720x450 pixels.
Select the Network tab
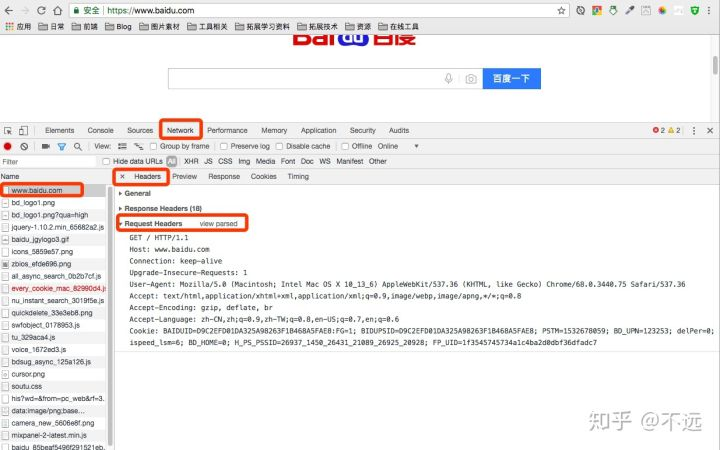coord(180,130)
